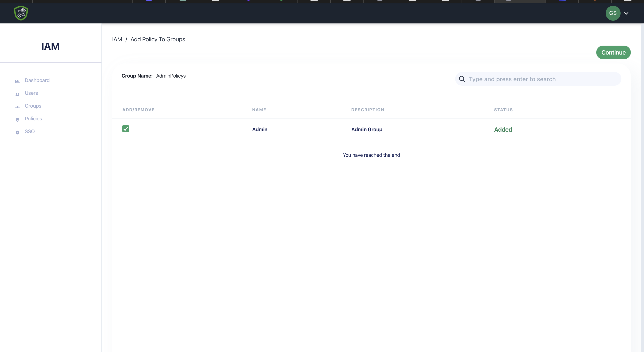
Task: Open the SSO page
Action: pyautogui.click(x=29, y=131)
